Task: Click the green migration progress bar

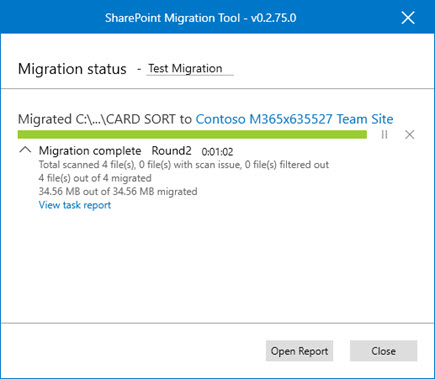Action: (192, 135)
